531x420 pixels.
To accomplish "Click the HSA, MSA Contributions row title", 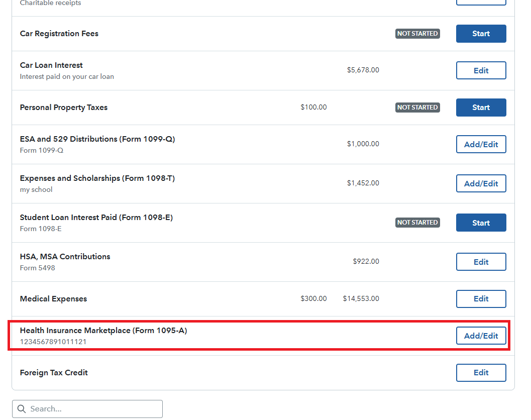I will [65, 257].
